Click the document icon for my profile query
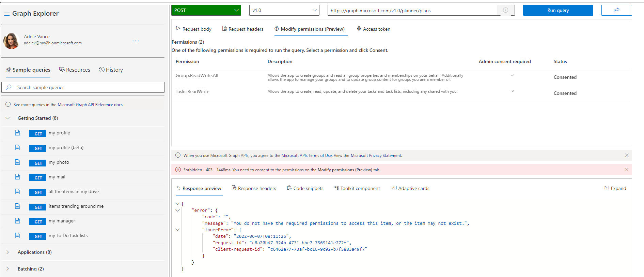 tap(17, 133)
